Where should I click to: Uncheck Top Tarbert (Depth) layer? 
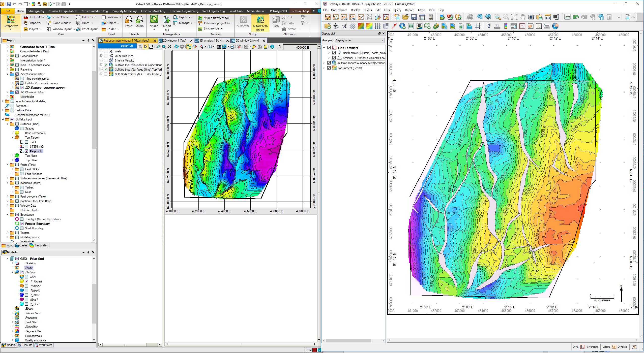pos(329,68)
